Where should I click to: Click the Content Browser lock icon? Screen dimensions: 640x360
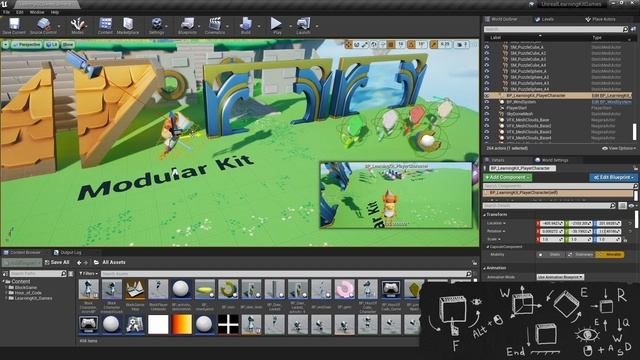[474, 263]
